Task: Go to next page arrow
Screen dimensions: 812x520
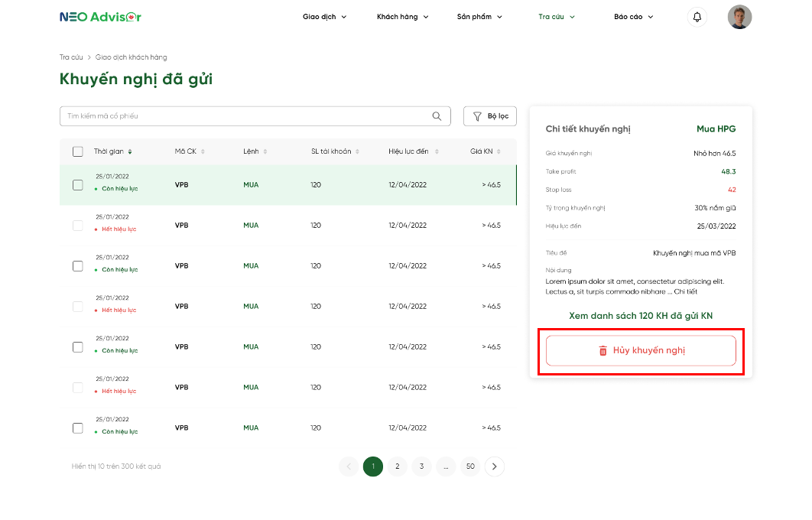Action: (x=495, y=466)
